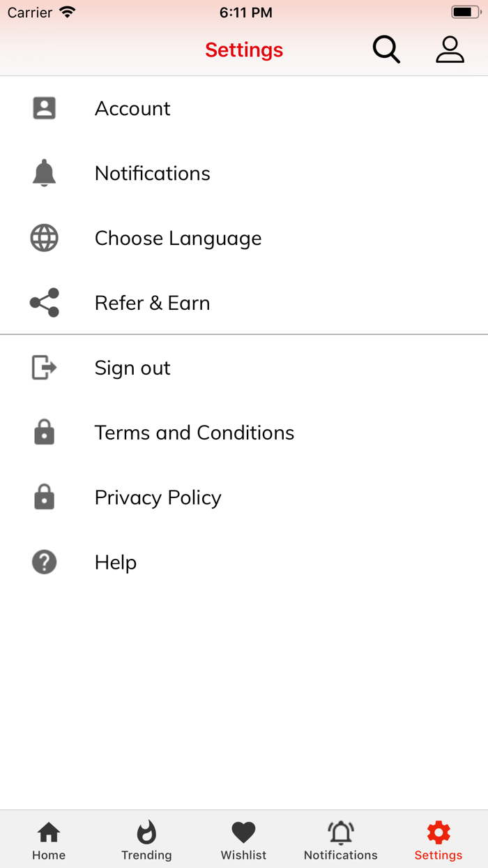
Task: Tap the Privacy Policy lock icon
Action: click(44, 497)
